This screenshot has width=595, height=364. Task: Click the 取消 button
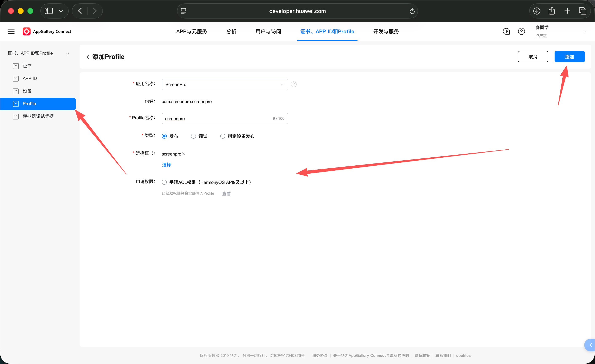tap(533, 57)
